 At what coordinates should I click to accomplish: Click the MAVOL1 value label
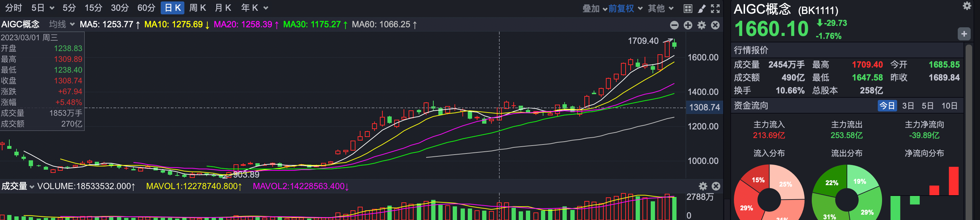(x=194, y=186)
